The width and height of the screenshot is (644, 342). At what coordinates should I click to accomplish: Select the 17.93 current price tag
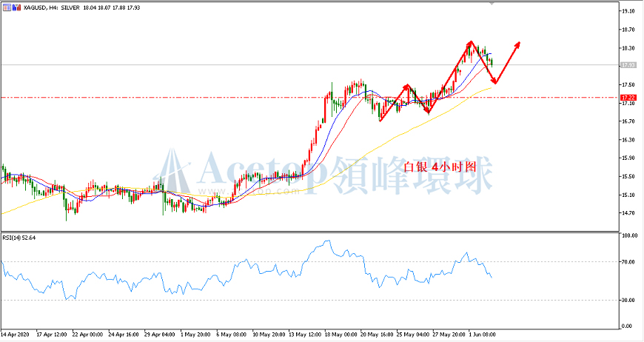click(628, 65)
